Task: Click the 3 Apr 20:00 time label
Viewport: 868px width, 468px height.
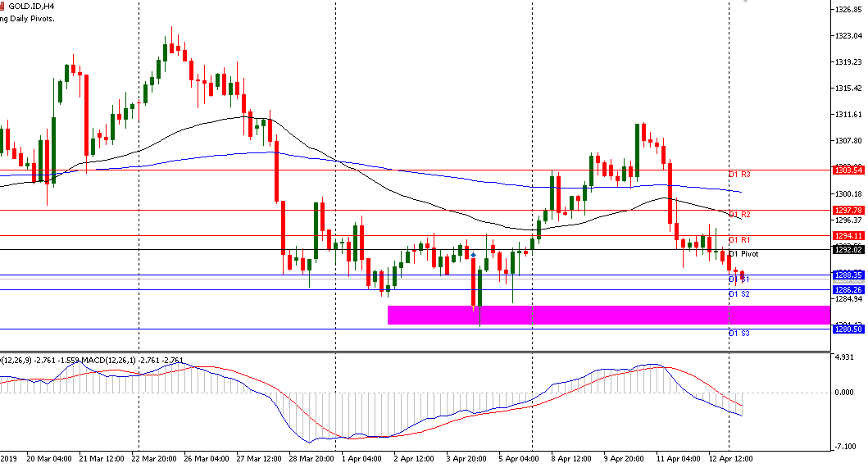Action: click(466, 459)
